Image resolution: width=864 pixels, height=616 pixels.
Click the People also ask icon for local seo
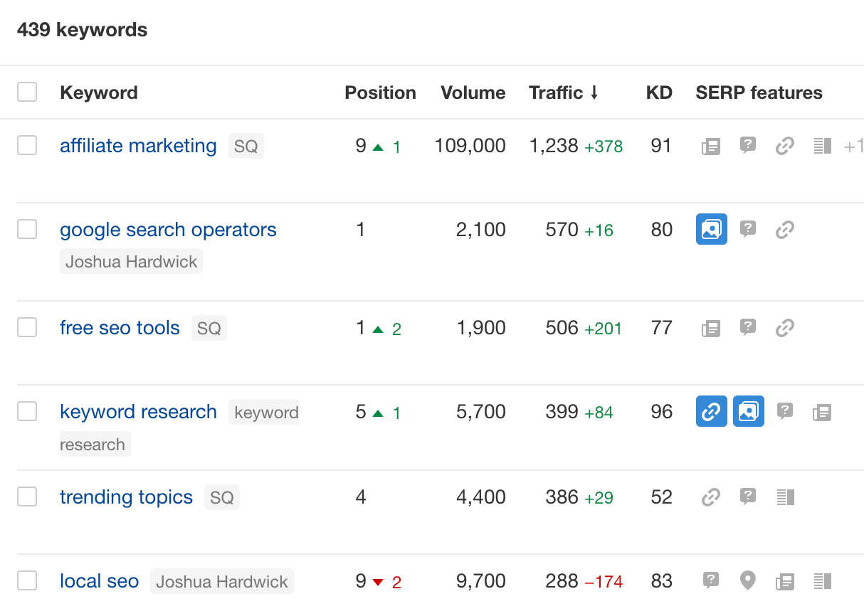711,580
